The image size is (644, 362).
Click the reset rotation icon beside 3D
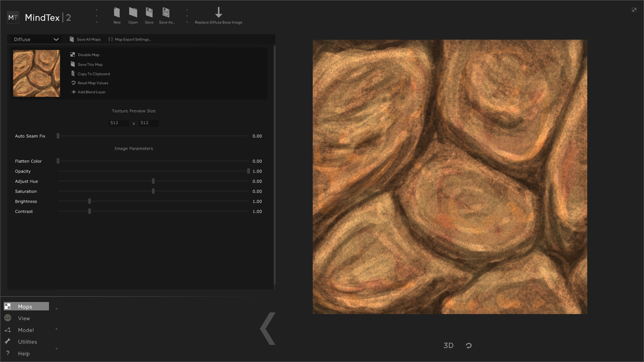pos(468,345)
